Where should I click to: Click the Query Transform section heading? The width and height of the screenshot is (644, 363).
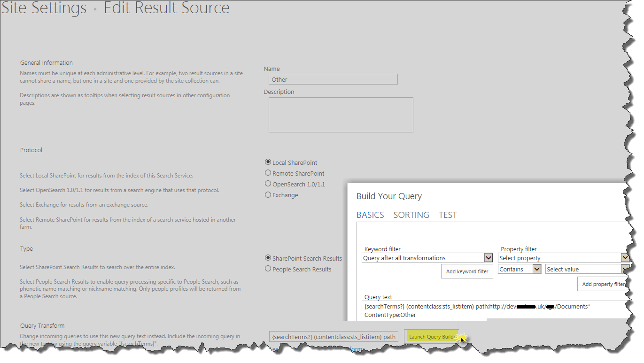[x=42, y=325]
